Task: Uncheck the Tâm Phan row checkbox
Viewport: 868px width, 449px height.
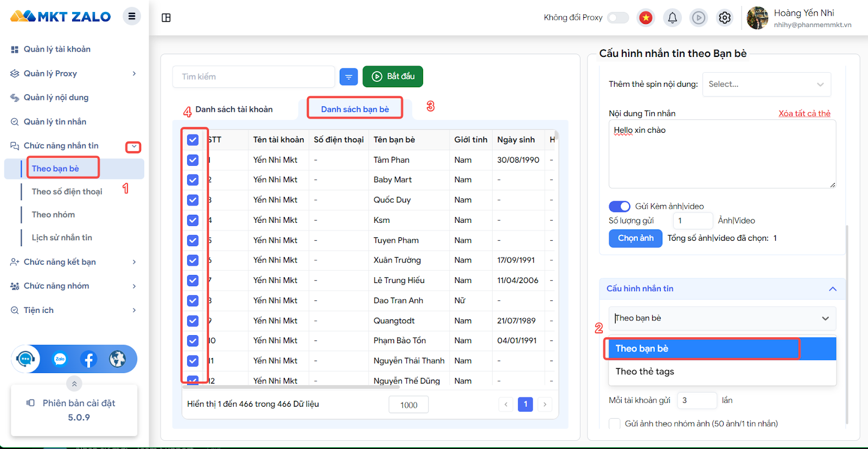Action: (x=193, y=160)
